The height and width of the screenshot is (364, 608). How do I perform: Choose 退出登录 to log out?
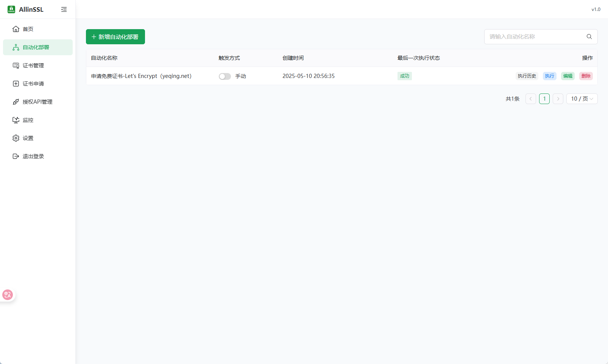pyautogui.click(x=38, y=156)
